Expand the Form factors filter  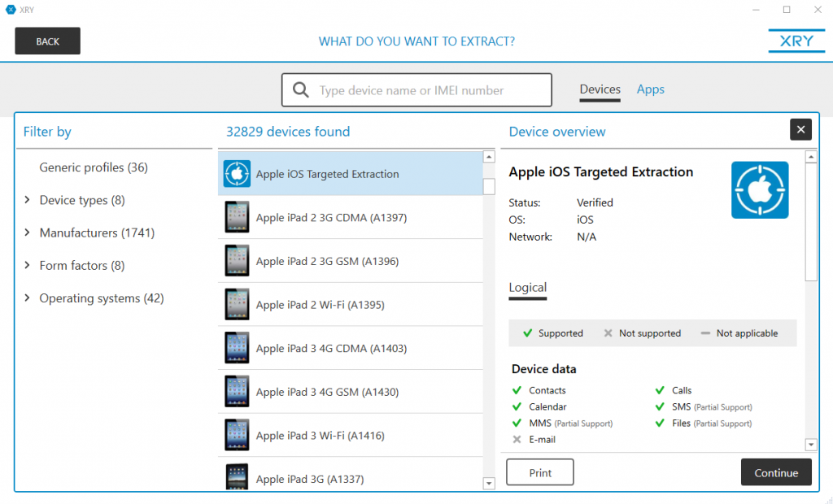point(27,265)
